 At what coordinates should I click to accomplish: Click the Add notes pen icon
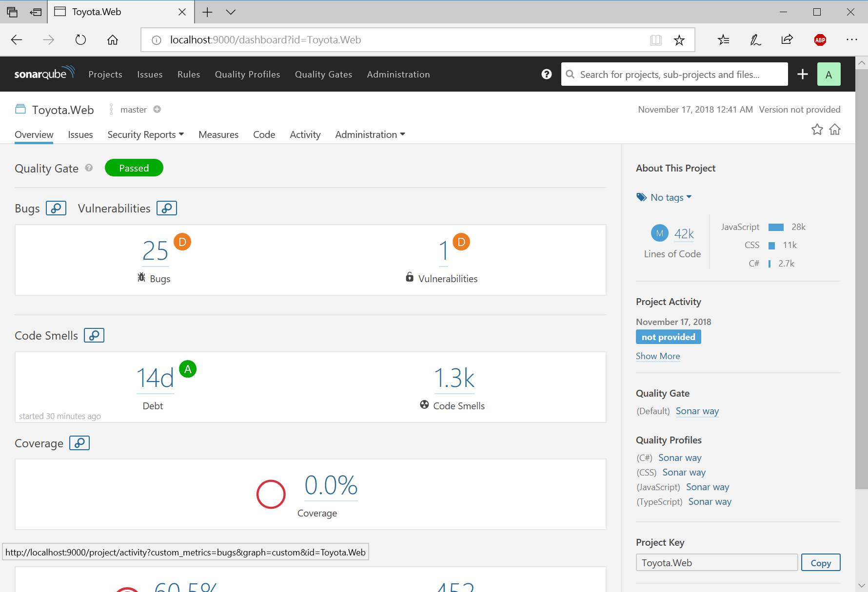point(755,40)
